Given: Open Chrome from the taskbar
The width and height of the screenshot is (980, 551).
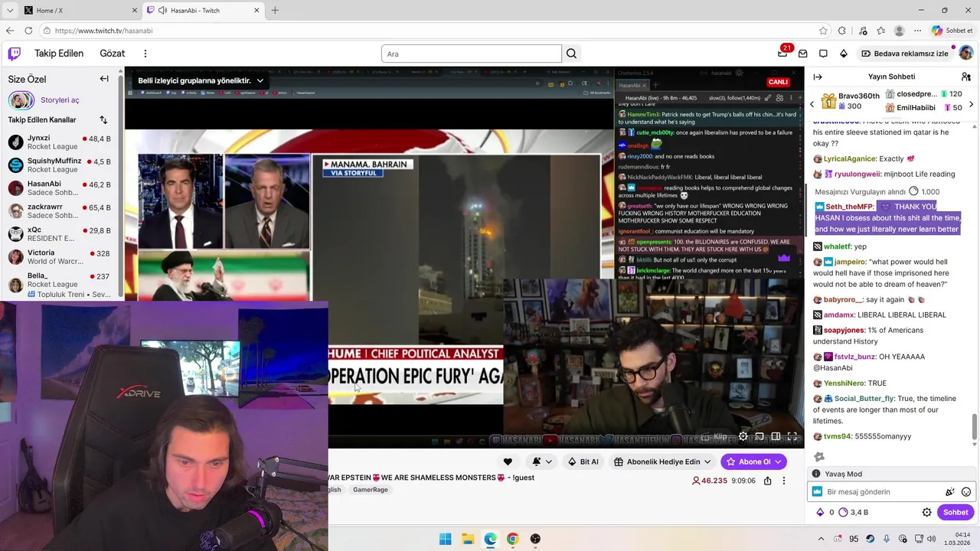Looking at the screenshot, I should pyautogui.click(x=512, y=539).
